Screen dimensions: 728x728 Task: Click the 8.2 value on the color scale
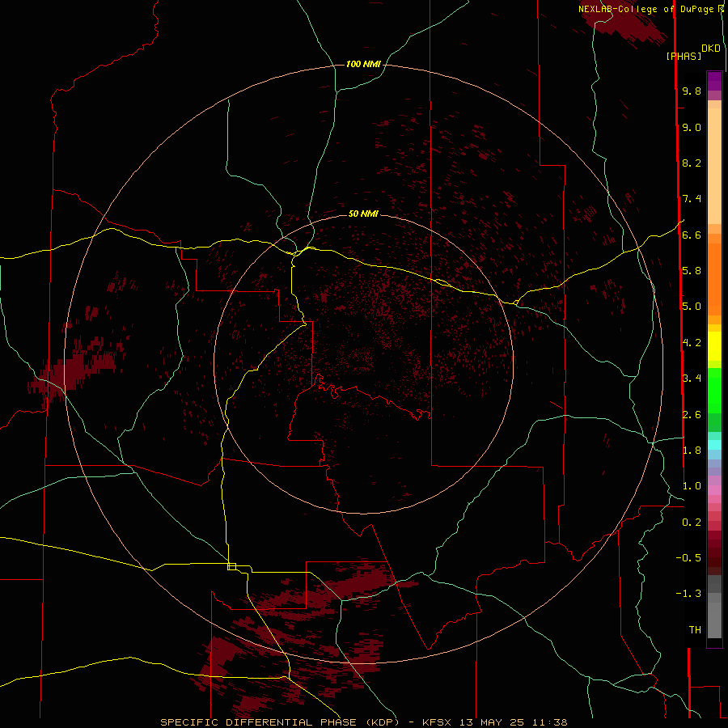pos(692,163)
